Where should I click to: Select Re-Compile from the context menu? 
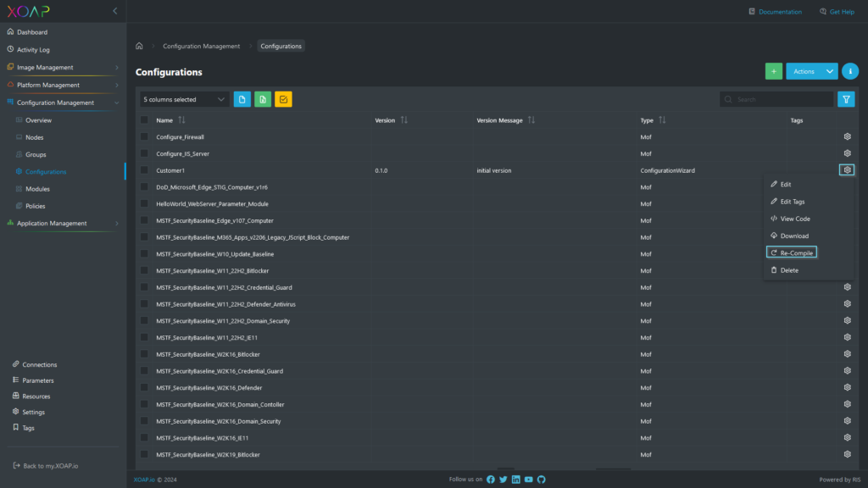click(792, 252)
